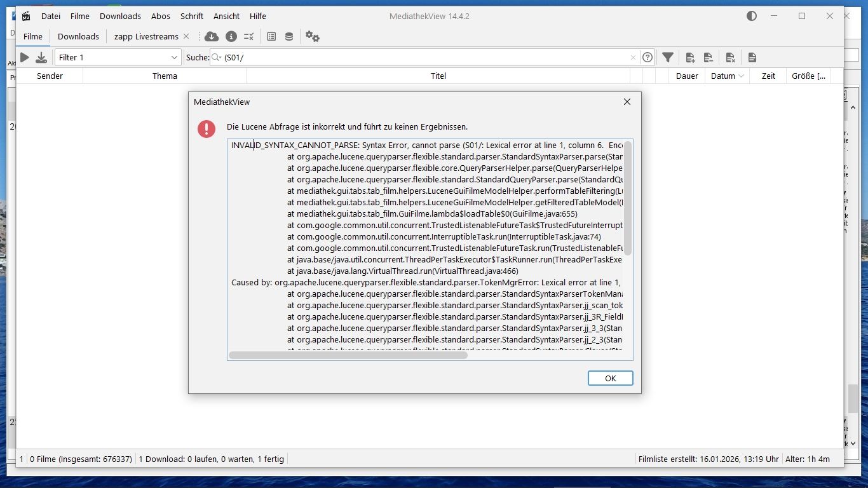This screenshot has width=868, height=488.
Task: Open the filter dialog funnel icon
Action: [x=667, y=57]
